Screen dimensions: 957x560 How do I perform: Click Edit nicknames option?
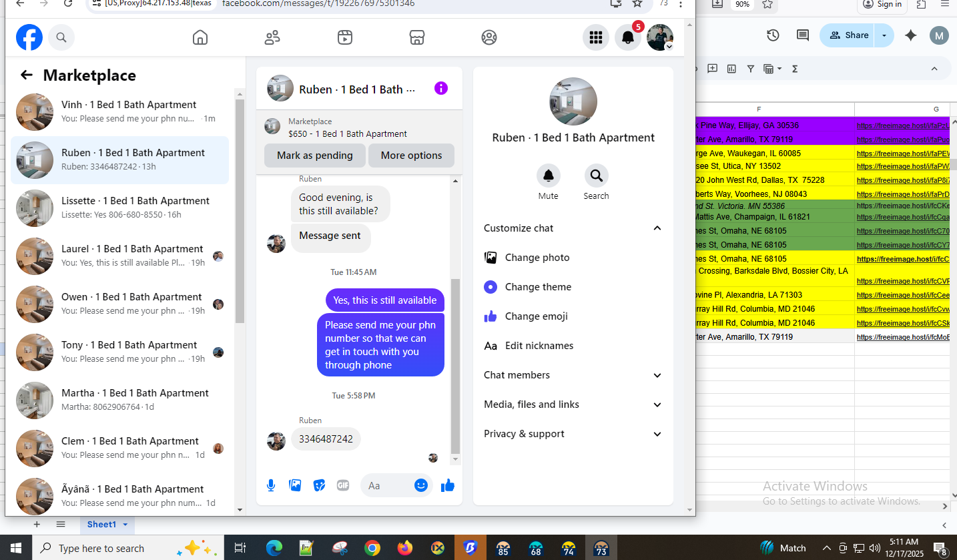(539, 346)
